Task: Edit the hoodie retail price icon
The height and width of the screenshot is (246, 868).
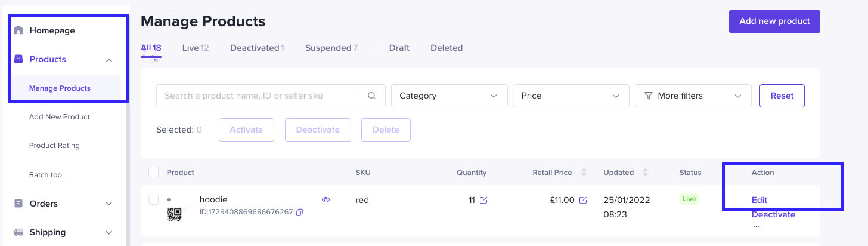Action: 583,200
